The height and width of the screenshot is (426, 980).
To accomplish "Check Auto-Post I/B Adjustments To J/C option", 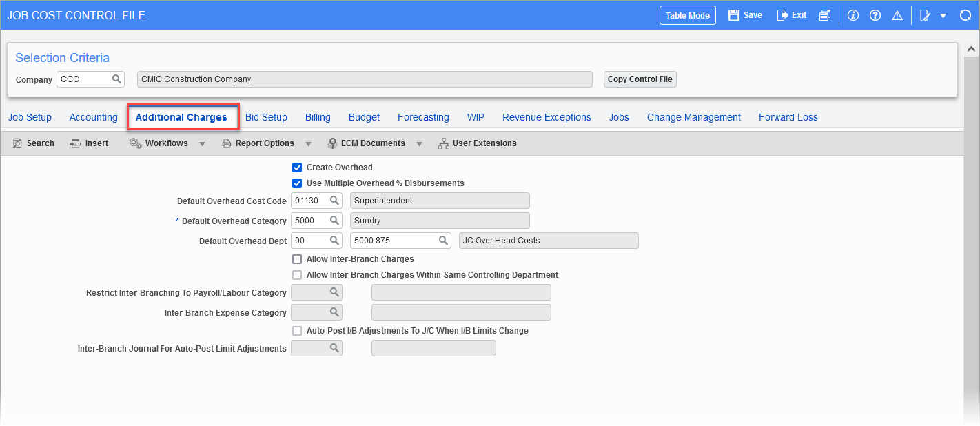I will (297, 331).
